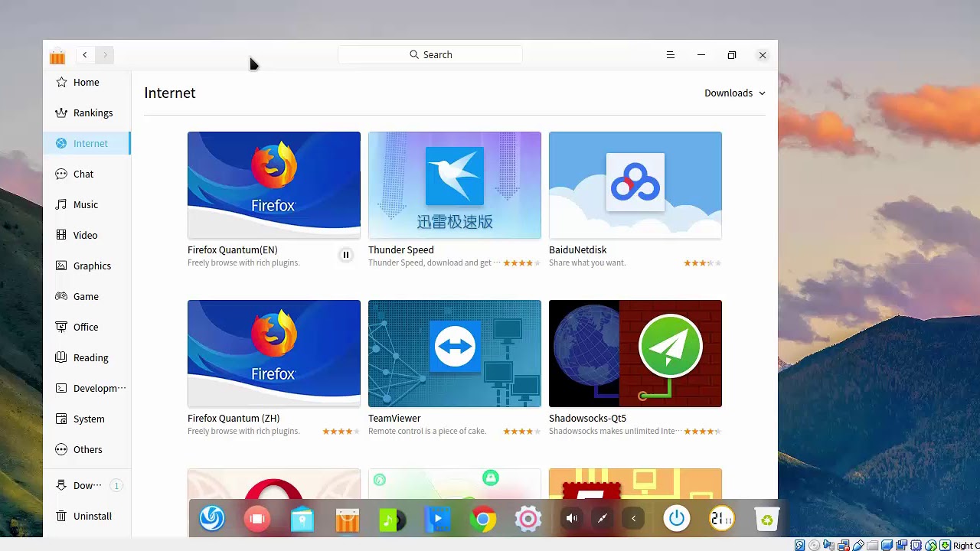Launch Google Chrome from dock
980x551 pixels.
pos(483,519)
